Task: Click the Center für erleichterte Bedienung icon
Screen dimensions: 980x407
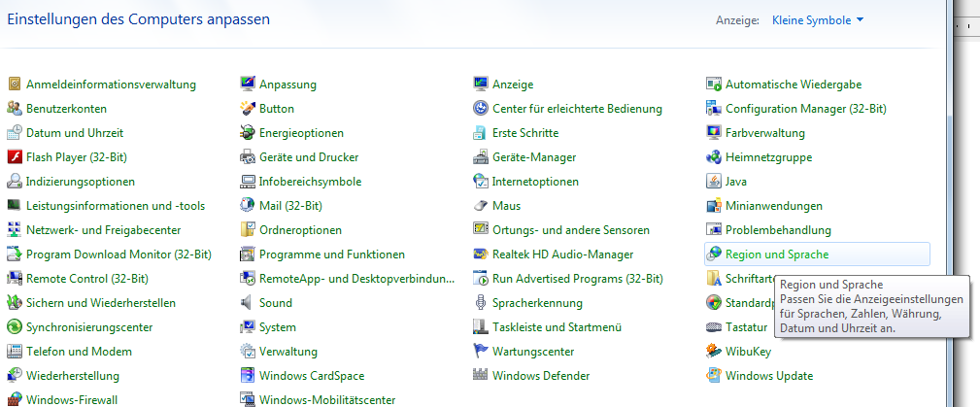Action: [x=481, y=108]
